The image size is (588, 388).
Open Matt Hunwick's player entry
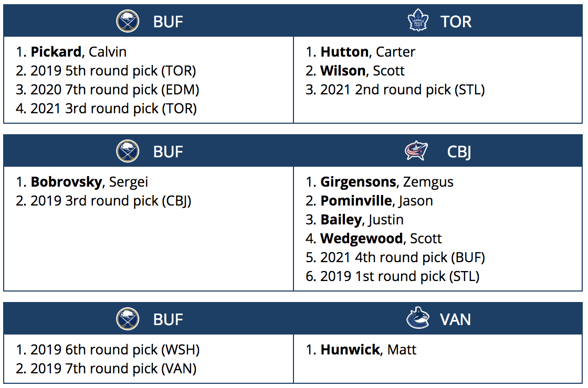368,350
